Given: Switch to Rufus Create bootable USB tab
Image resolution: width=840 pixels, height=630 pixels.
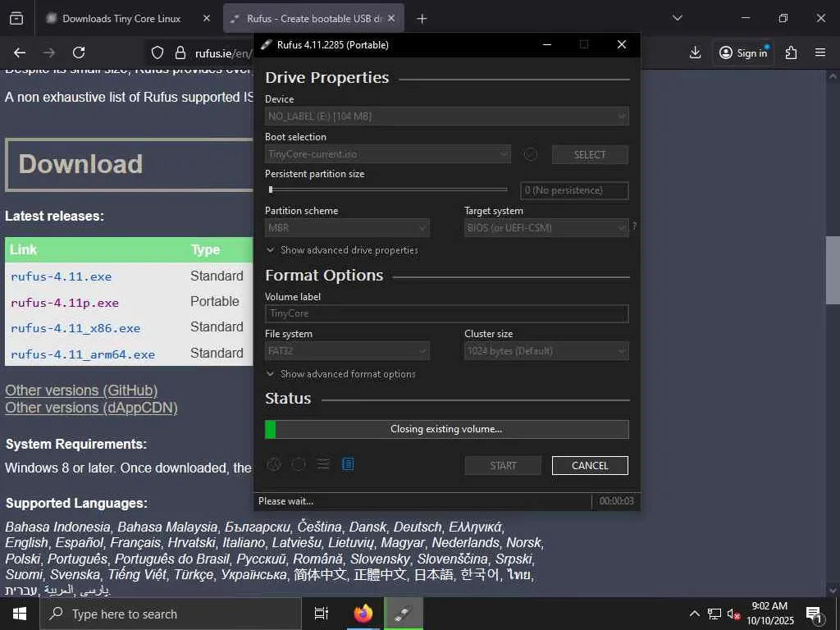Looking at the screenshot, I should coord(314,18).
